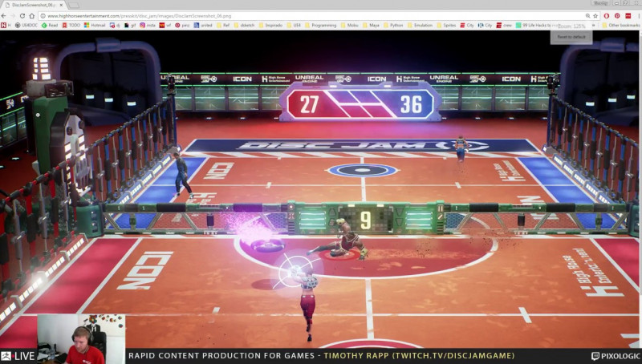Image resolution: width=642 pixels, height=364 pixels.
Task: Open the Read bookmark
Action: (50, 26)
